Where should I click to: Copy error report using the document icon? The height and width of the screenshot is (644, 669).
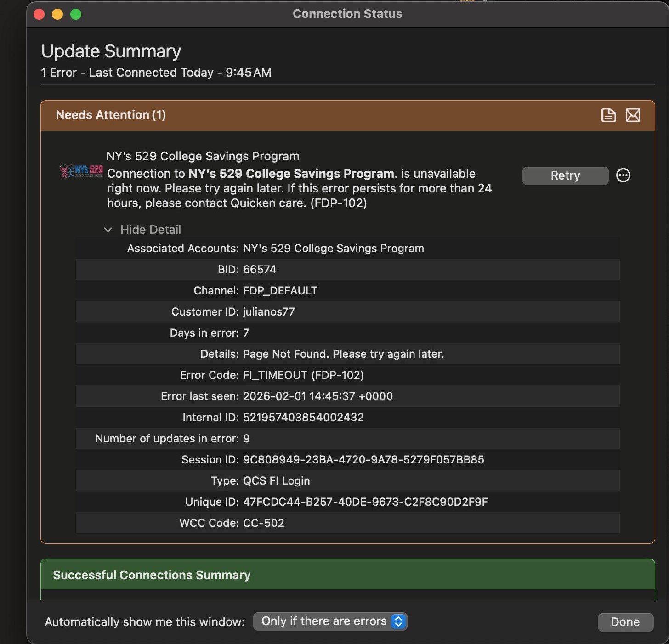tap(608, 115)
